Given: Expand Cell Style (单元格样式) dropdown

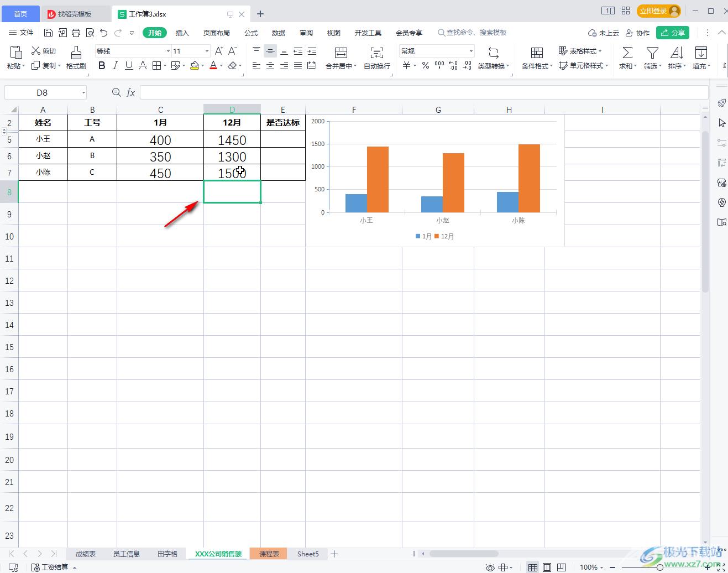Looking at the screenshot, I should pyautogui.click(x=606, y=65).
